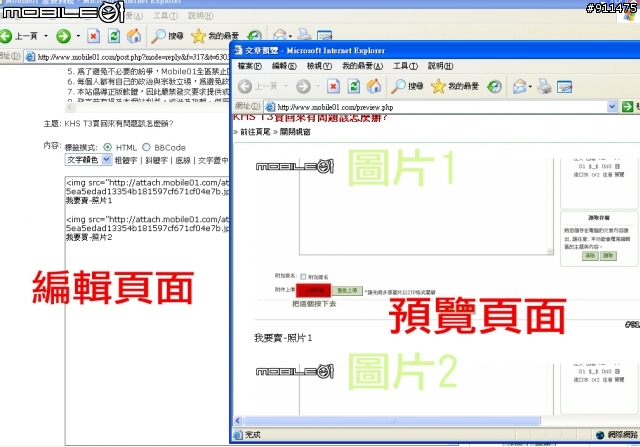Refresh the preview window page
The width and height of the screenshot is (640, 447).
tap(354, 86)
